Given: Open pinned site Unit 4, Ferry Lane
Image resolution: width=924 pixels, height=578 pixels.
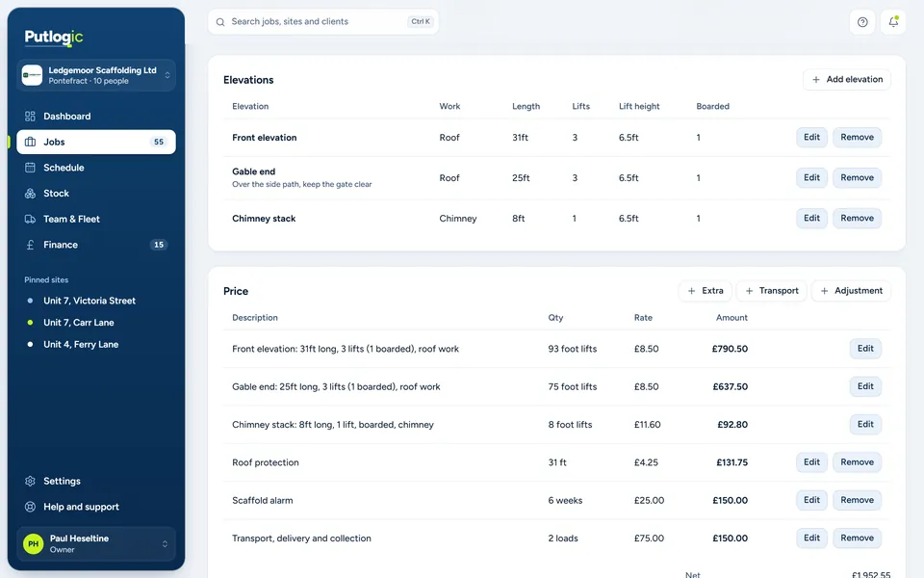Looking at the screenshot, I should pos(96,345).
